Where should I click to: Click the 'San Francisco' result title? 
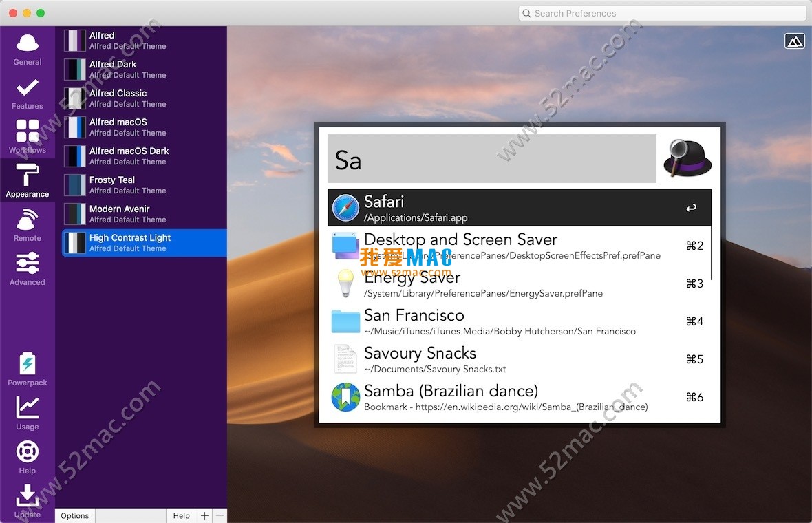coord(414,315)
